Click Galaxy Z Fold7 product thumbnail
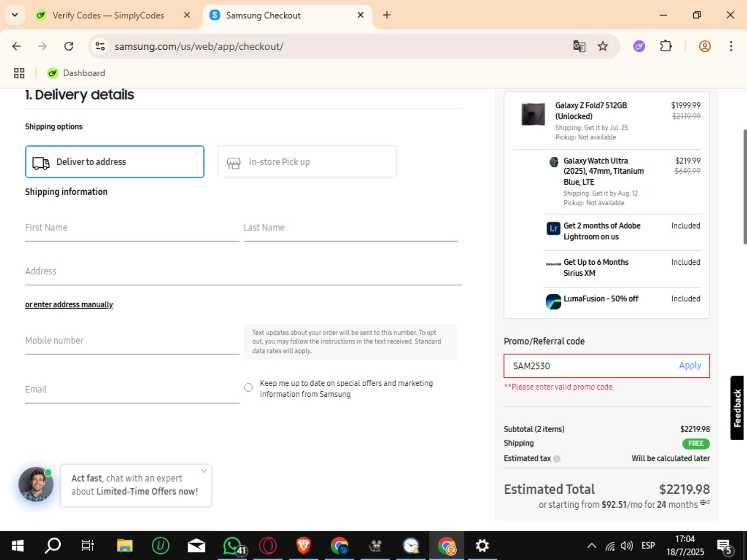The height and width of the screenshot is (560, 747). click(x=533, y=114)
